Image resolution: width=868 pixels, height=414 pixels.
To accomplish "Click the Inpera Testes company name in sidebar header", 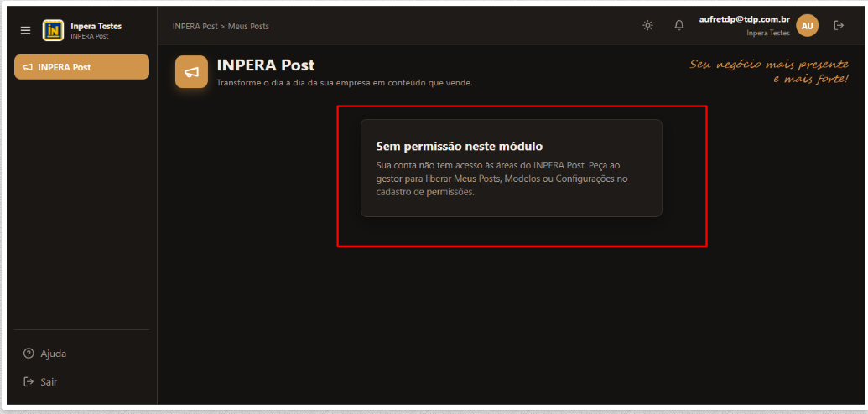I will (96, 26).
